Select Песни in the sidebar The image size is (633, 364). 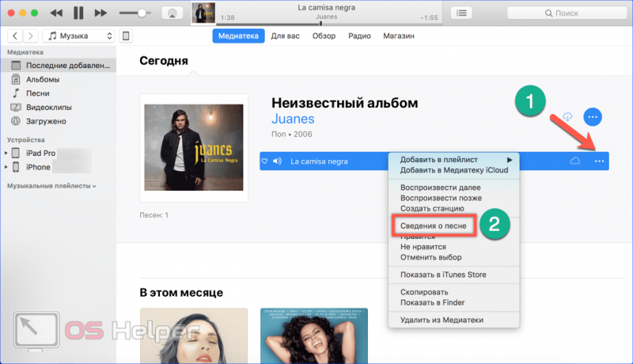click(37, 93)
